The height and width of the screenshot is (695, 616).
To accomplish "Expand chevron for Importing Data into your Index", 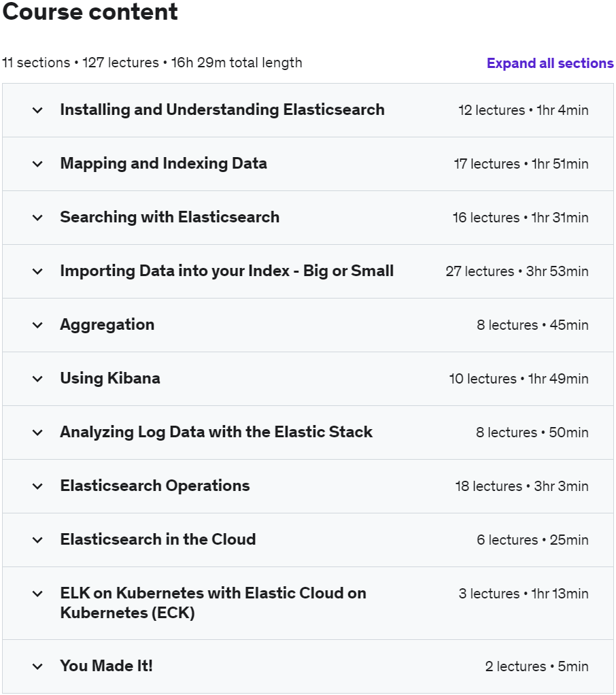I will tap(37, 271).
